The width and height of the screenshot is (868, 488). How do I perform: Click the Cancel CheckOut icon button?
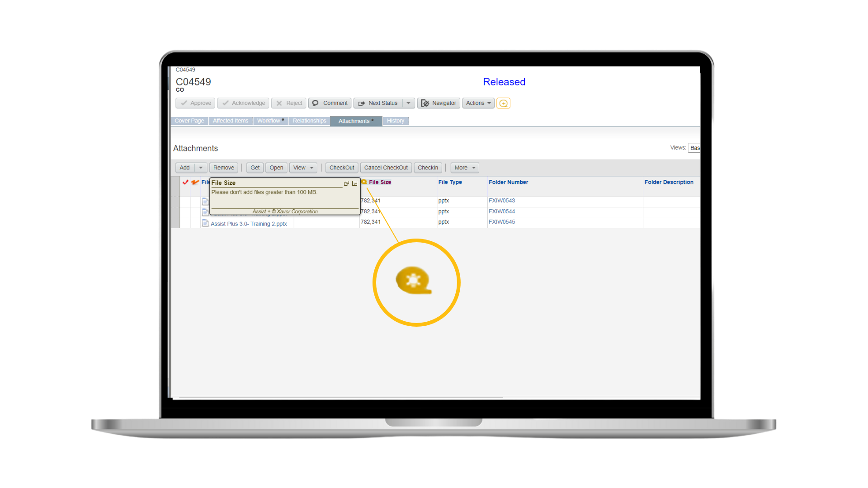pyautogui.click(x=387, y=168)
